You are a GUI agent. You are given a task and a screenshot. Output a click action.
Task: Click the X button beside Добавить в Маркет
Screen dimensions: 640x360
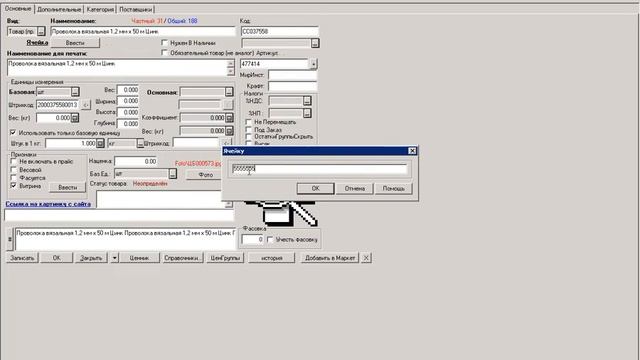click(366, 258)
